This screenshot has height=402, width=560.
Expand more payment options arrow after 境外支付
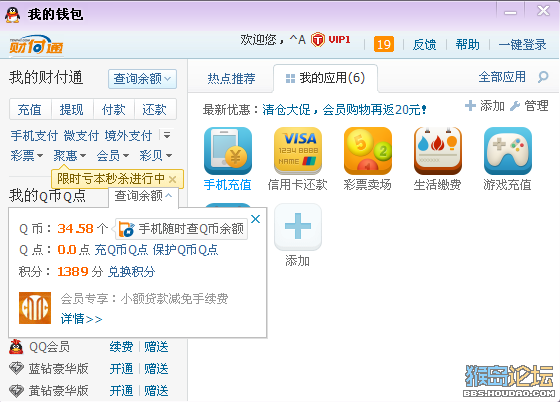pos(167,135)
